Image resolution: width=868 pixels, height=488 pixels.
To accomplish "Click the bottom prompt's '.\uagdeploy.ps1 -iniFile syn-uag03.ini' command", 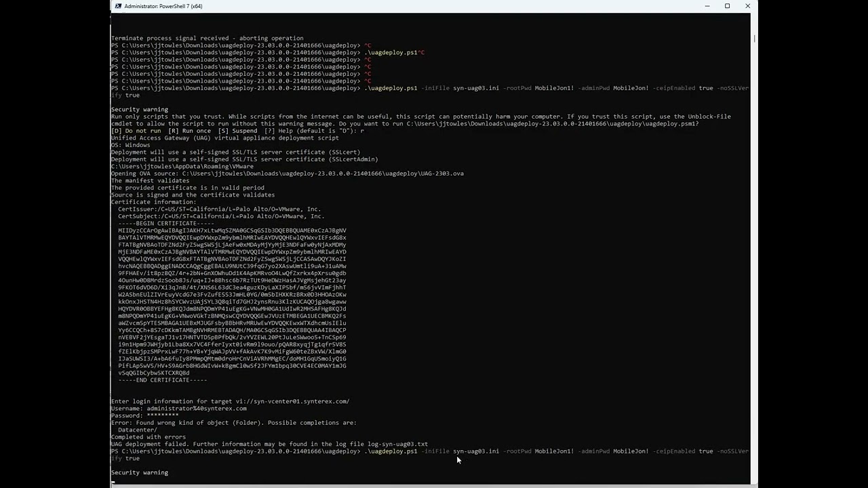I will tap(432, 451).
